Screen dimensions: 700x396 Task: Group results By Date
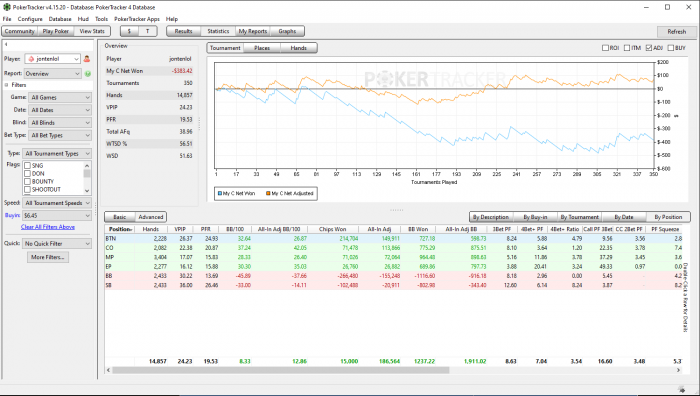(x=624, y=217)
